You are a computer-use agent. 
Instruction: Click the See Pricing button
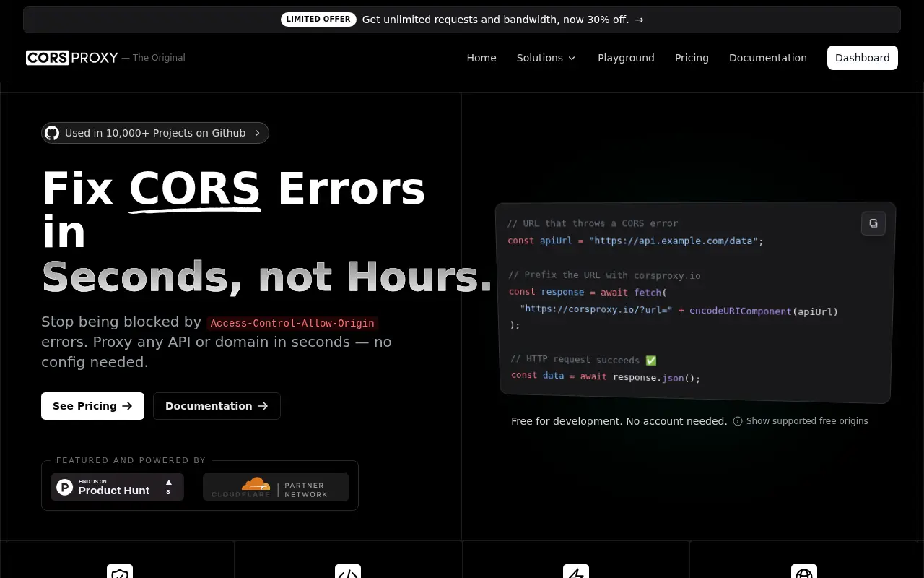point(92,406)
